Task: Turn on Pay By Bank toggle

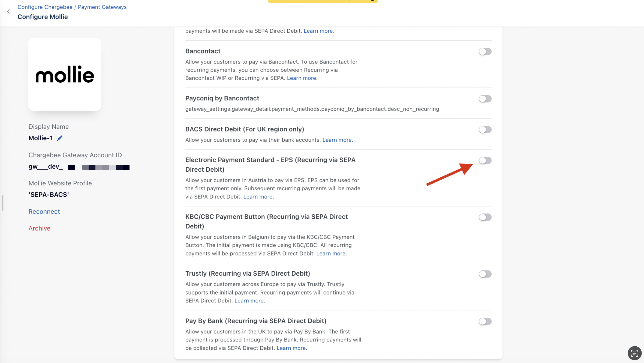Action: click(x=485, y=322)
